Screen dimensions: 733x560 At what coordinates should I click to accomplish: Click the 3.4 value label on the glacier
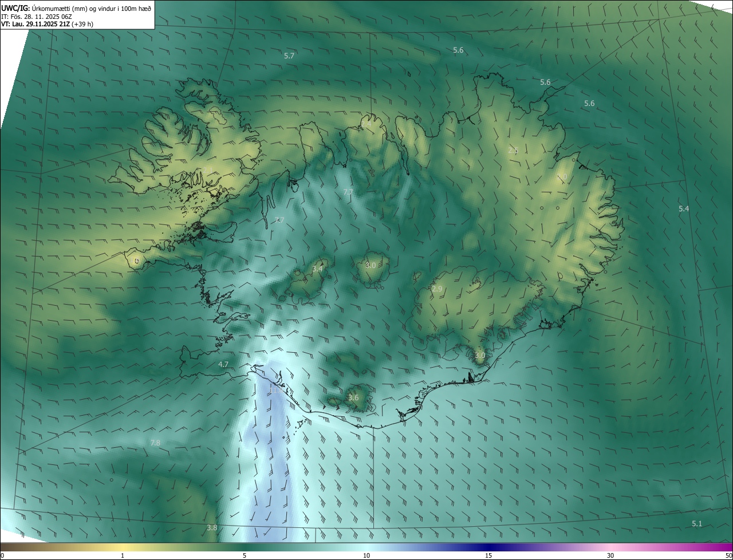(317, 269)
